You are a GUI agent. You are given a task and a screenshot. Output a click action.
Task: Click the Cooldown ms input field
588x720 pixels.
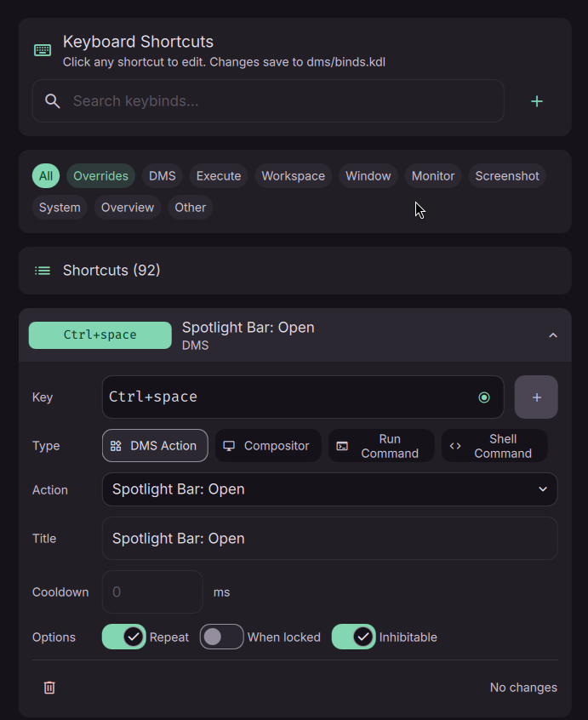(x=152, y=591)
